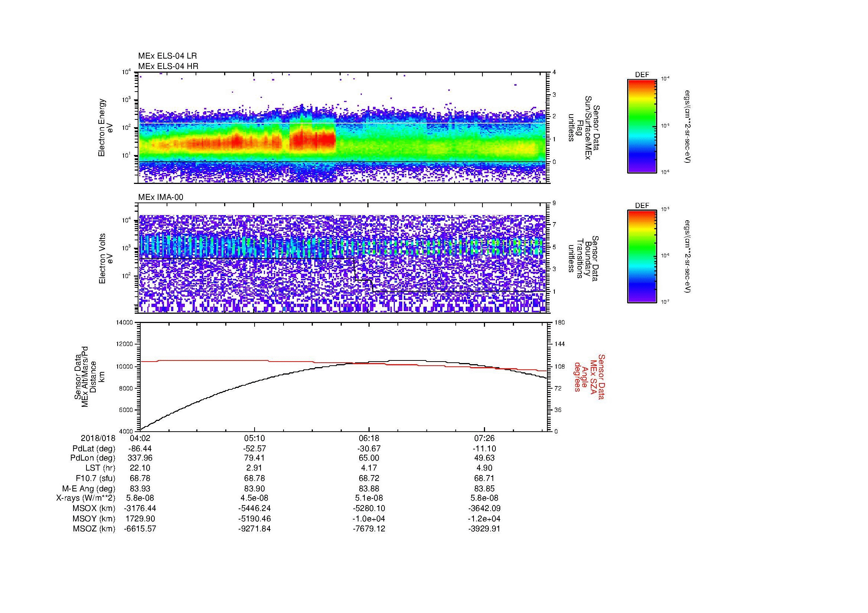Click the 'MEx Alt/Mars/Pd Distance km' axis label
This screenshot has width=868, height=613.
pos(89,376)
